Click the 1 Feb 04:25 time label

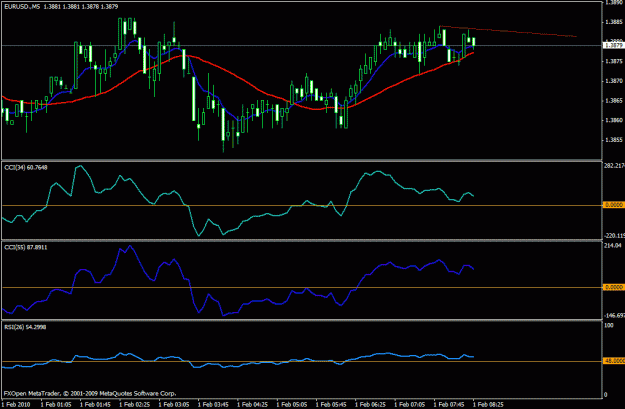[x=253, y=404]
